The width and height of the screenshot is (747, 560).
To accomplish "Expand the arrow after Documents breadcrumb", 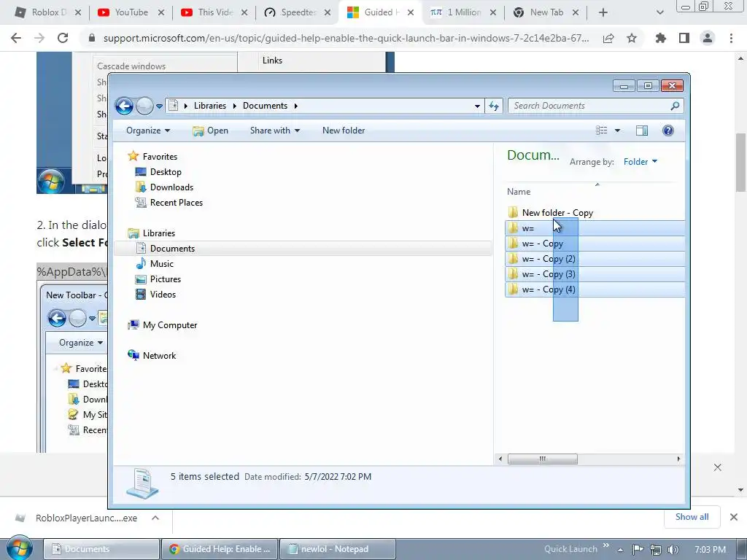I will pyautogui.click(x=296, y=106).
